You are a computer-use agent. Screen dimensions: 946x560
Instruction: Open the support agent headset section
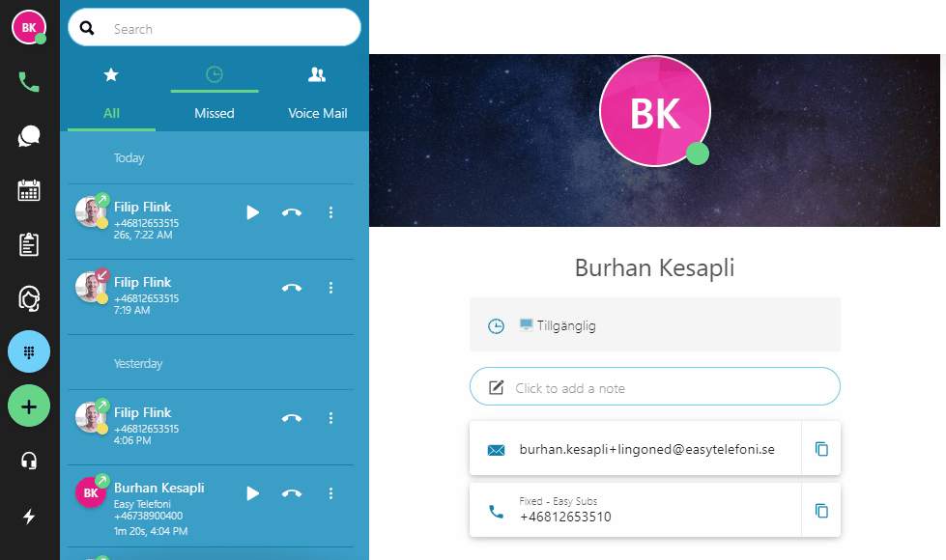[29, 298]
